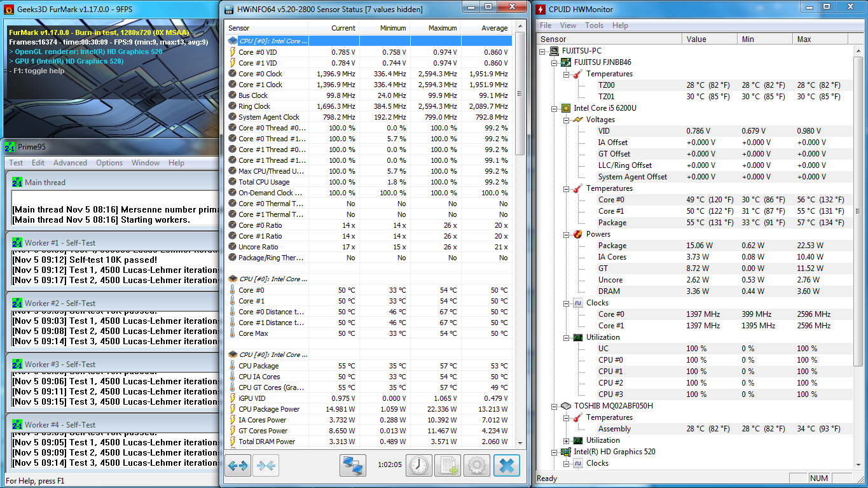Open the Prime95 Advanced menu
868x488 pixels.
pos(70,163)
